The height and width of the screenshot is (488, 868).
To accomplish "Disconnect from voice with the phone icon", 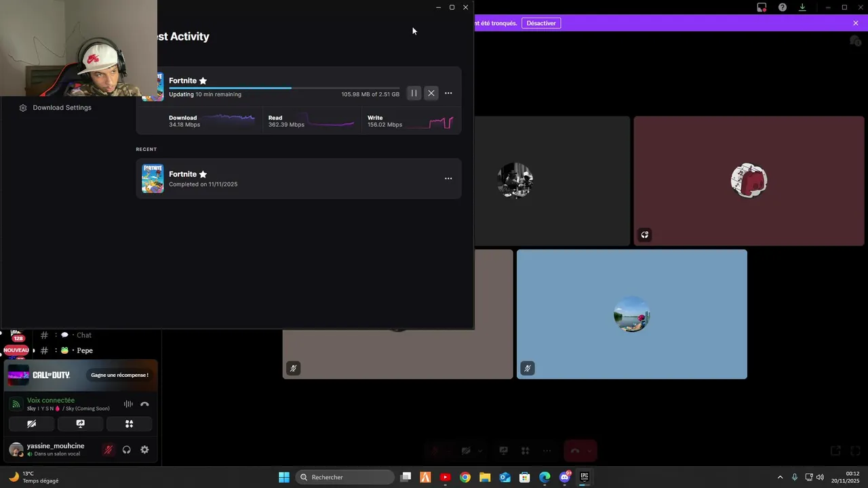I will 144,404.
